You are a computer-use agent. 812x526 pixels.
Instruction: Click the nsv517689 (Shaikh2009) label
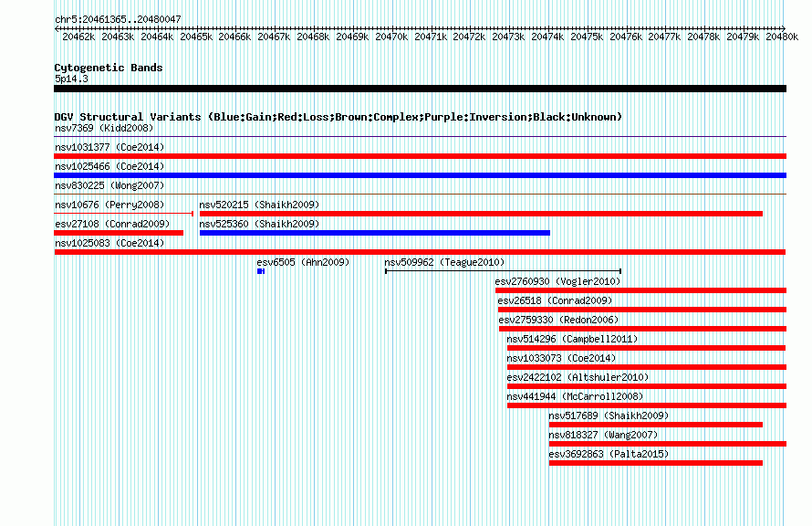[x=609, y=416]
